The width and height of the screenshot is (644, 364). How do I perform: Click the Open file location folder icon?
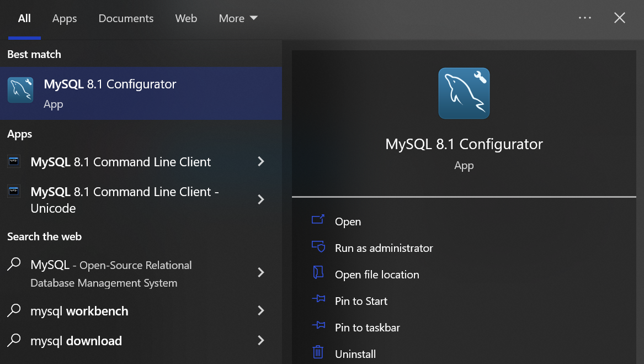click(x=318, y=273)
